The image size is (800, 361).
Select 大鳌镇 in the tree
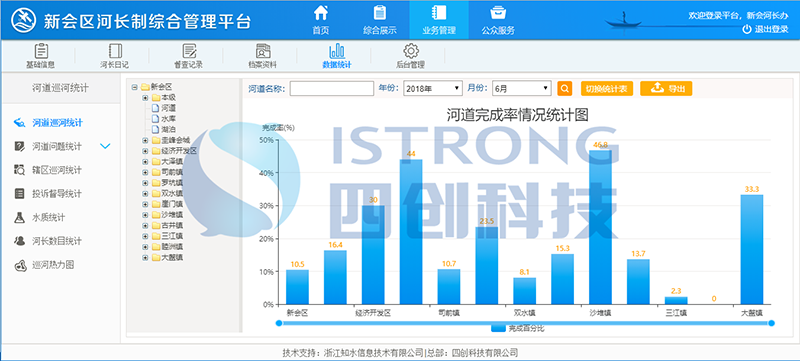[x=172, y=257]
